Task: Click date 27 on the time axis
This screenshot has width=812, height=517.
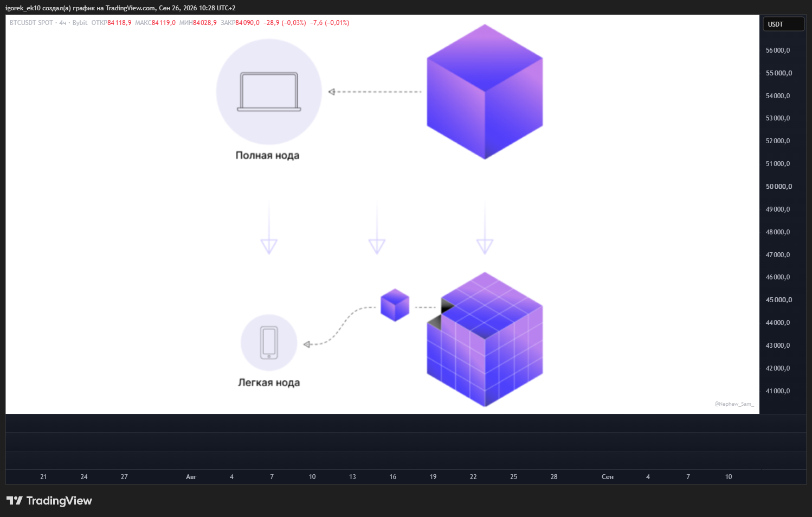Action: click(x=124, y=477)
